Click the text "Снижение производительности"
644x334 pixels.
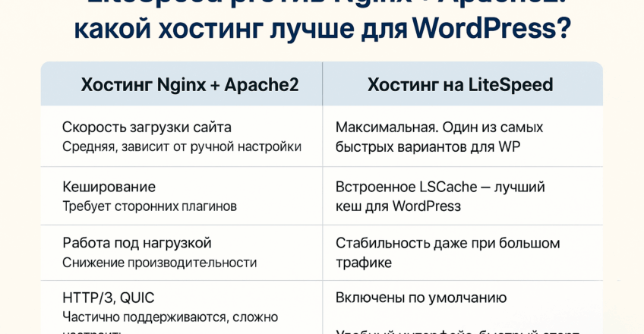coord(159,262)
